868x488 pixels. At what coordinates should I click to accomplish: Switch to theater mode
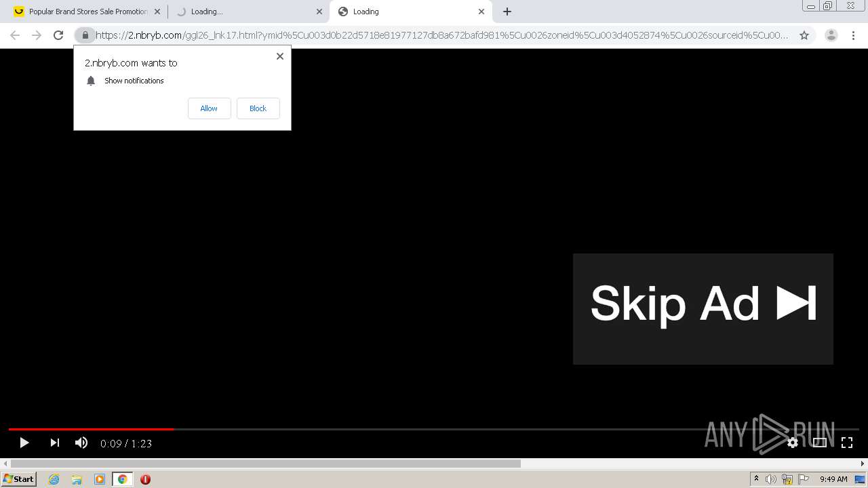pyautogui.click(x=819, y=443)
